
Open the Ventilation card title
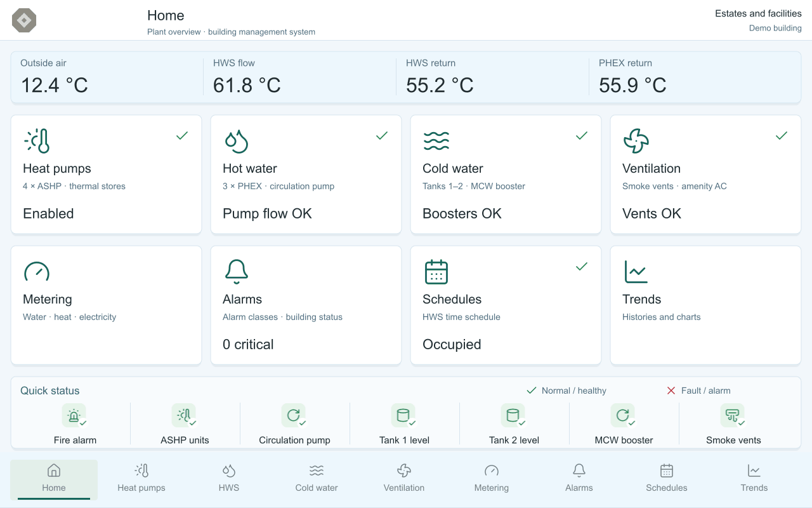(652, 168)
